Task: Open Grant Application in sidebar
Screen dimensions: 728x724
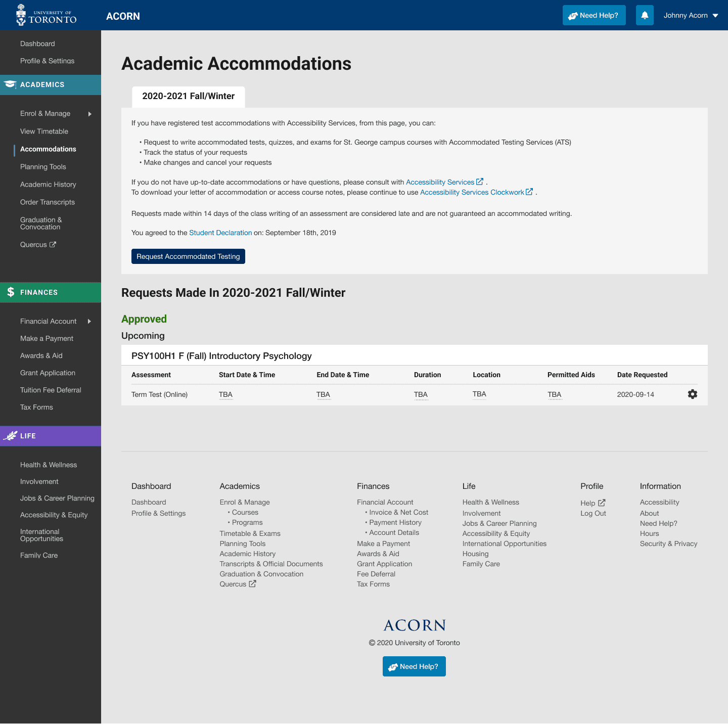Action: (x=48, y=373)
